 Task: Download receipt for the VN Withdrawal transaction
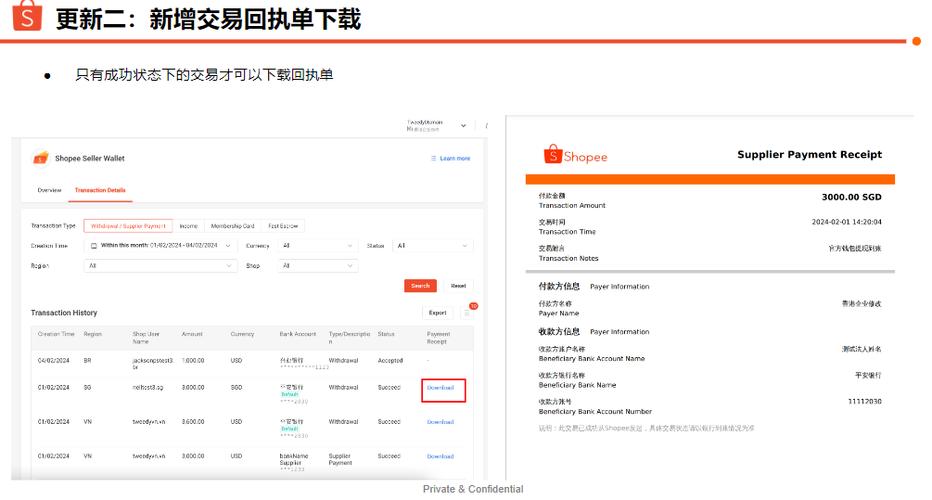(x=440, y=422)
